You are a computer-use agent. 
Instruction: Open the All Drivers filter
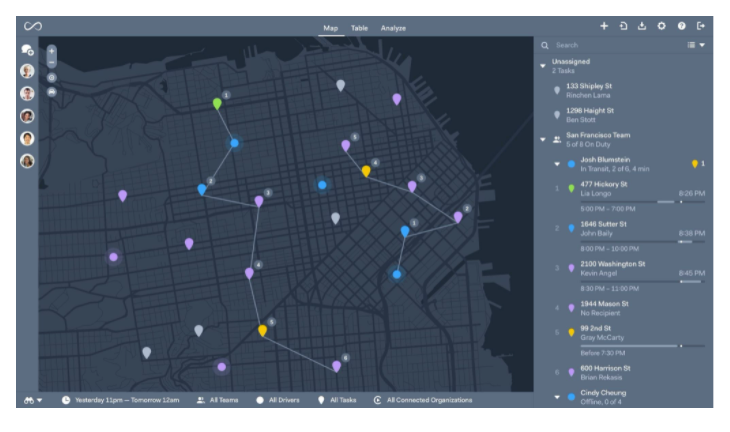click(x=278, y=400)
